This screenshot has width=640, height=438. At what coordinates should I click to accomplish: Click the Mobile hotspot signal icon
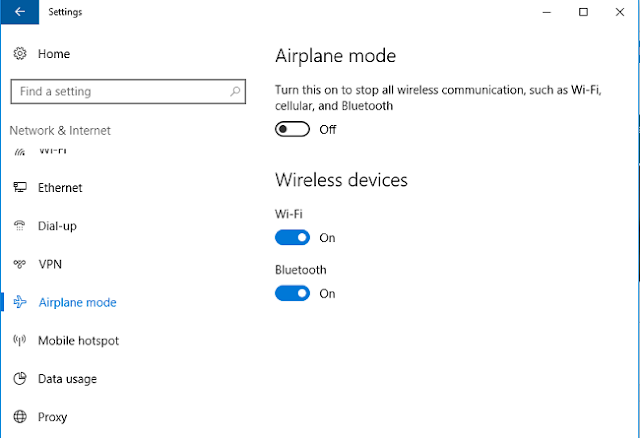point(20,340)
